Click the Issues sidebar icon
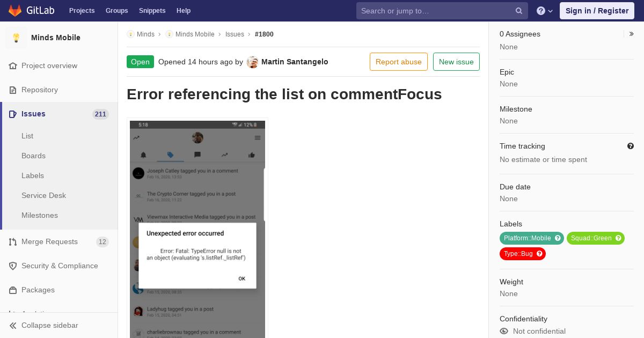The height and width of the screenshot is (338, 644). (x=13, y=114)
